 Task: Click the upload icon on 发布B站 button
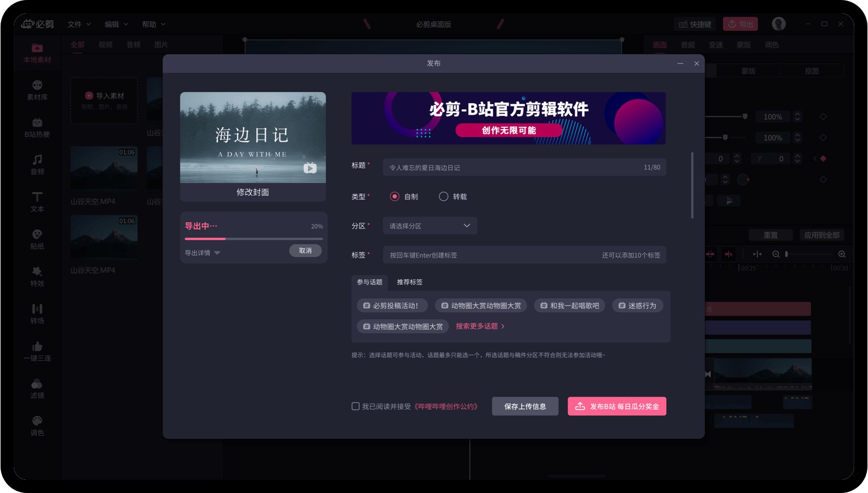pos(580,406)
